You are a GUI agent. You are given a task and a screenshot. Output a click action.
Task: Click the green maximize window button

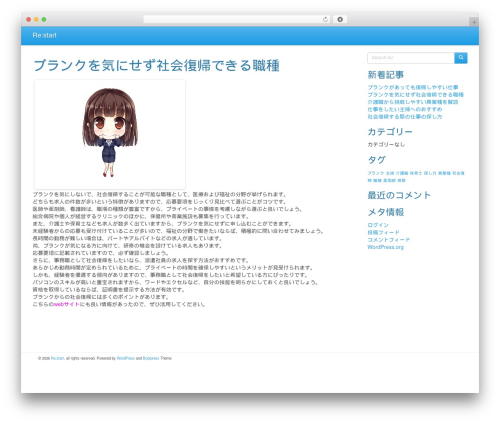pyautogui.click(x=44, y=19)
